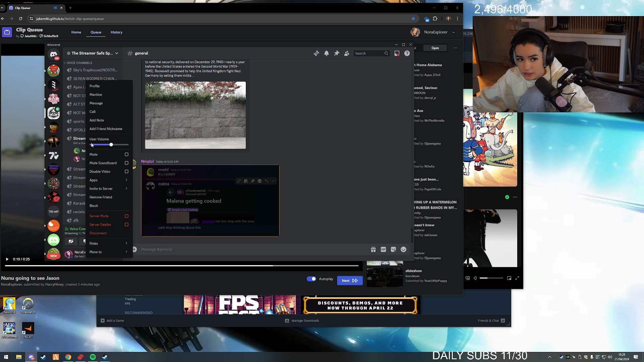Open the TRI-WP server in Discord sidebar

coord(54,212)
